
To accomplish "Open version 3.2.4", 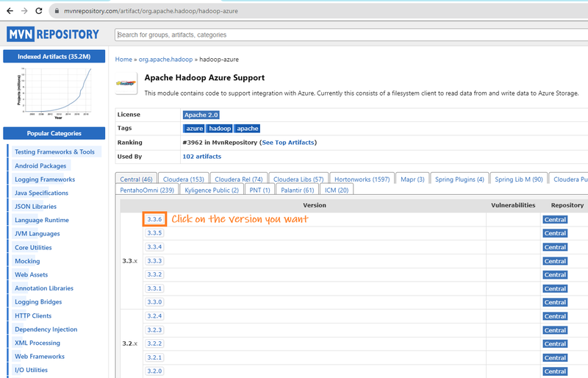I will 154,316.
